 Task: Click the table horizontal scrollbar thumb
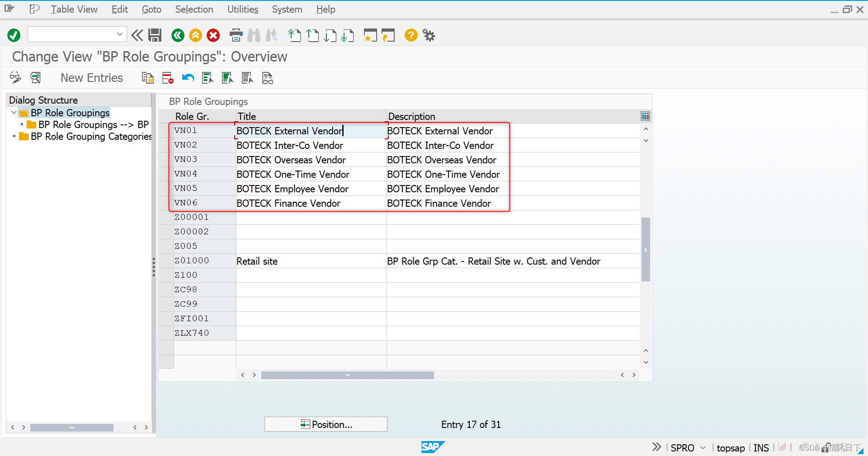tap(347, 375)
